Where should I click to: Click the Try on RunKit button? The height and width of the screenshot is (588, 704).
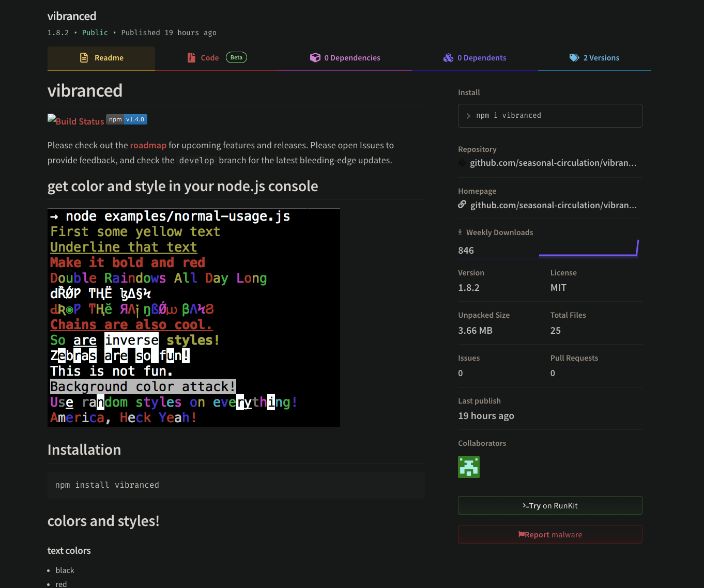549,505
